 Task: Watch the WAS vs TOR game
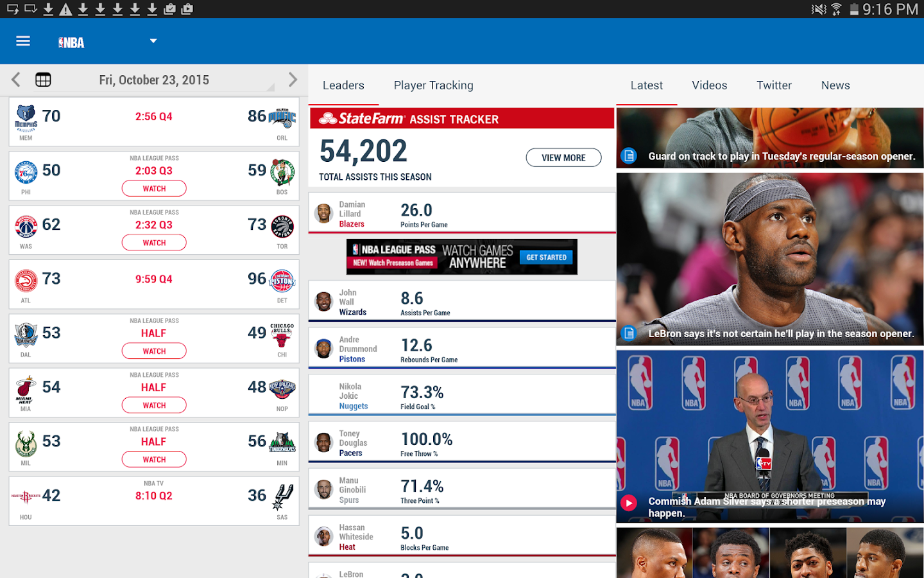click(154, 243)
